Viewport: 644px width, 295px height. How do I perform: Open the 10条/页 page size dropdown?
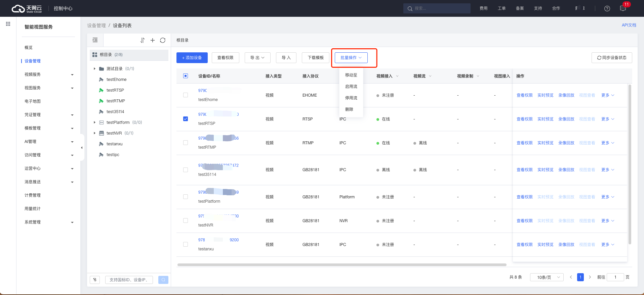[x=547, y=277]
